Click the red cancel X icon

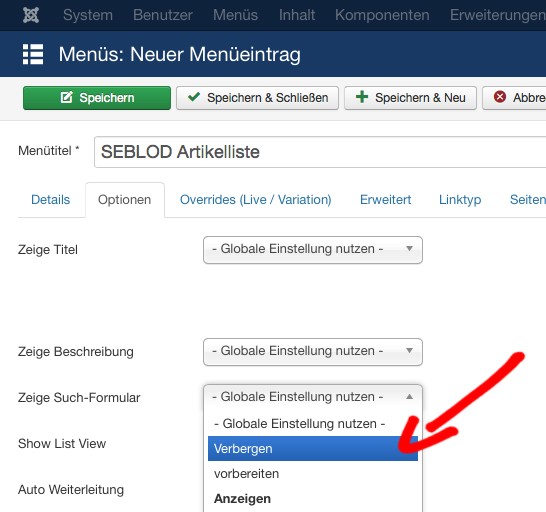click(500, 97)
